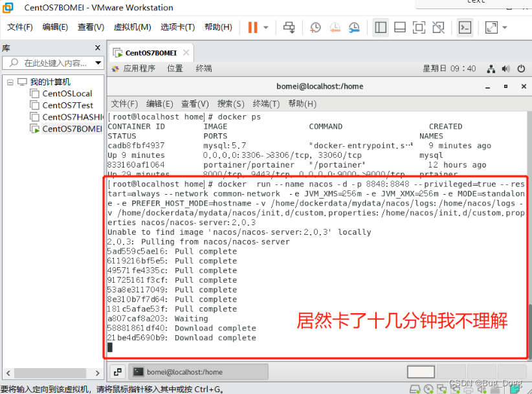
Task: Click the first workspace switcher box
Action: tap(421, 372)
